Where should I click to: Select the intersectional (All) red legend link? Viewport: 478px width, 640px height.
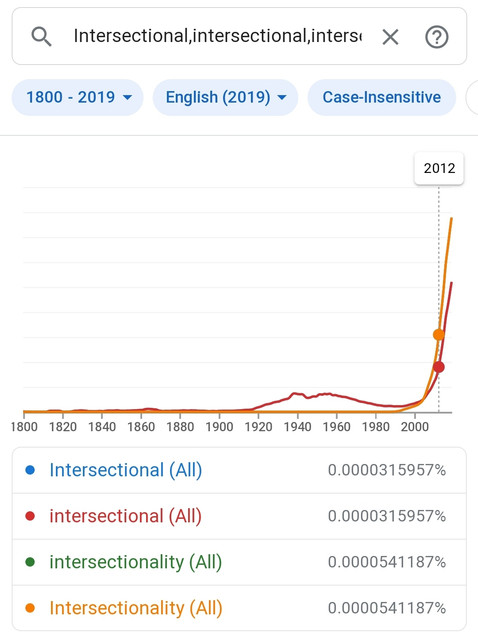point(126,516)
